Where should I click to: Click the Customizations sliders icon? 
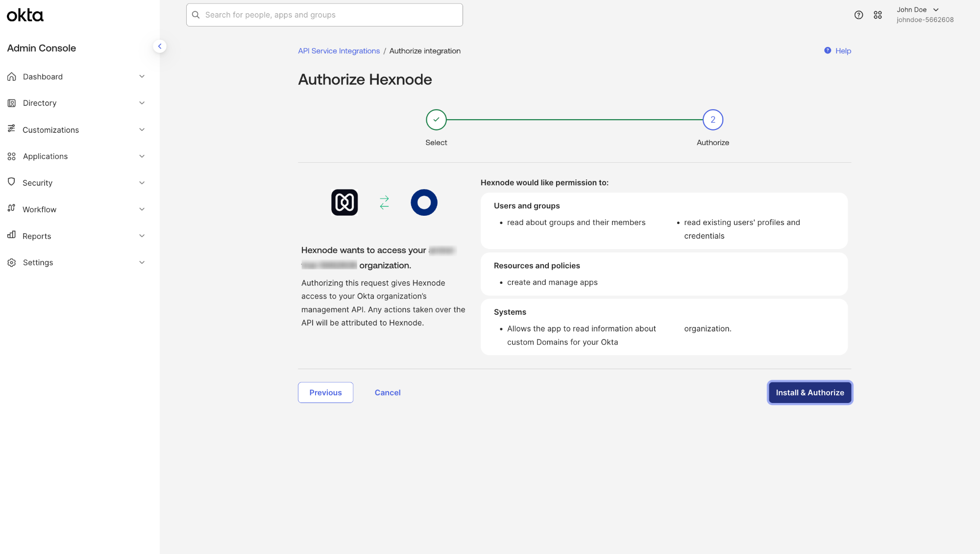(x=11, y=128)
